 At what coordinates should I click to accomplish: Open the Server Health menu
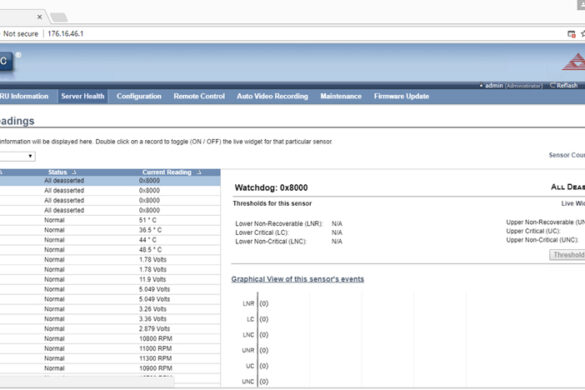[82, 96]
